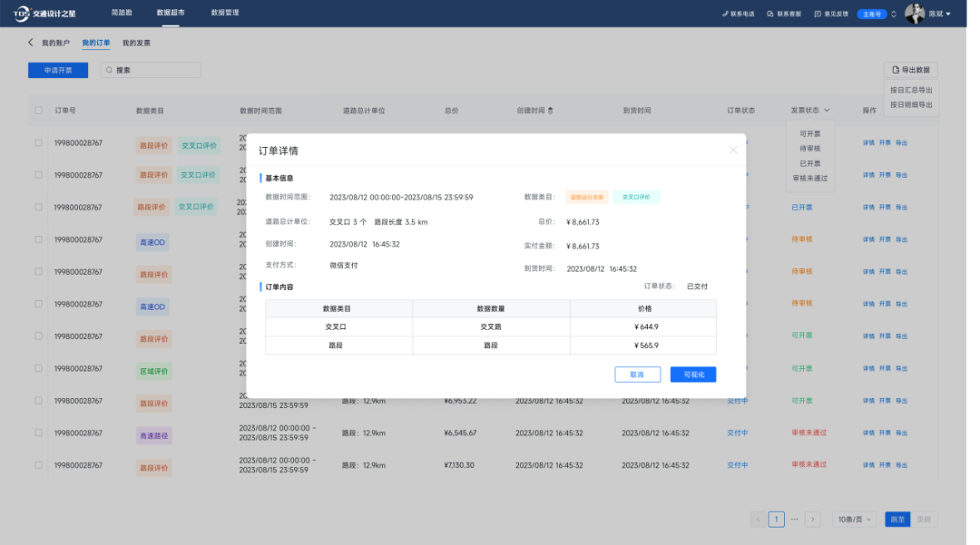The height and width of the screenshot is (545, 980).
Task: Click the user avatar photo
Action: coord(915,14)
